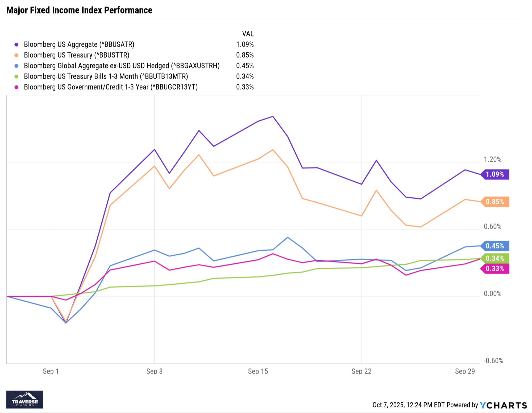Click the purple 1.09% end-value flag
This screenshot has width=532, height=413.
coord(495,174)
